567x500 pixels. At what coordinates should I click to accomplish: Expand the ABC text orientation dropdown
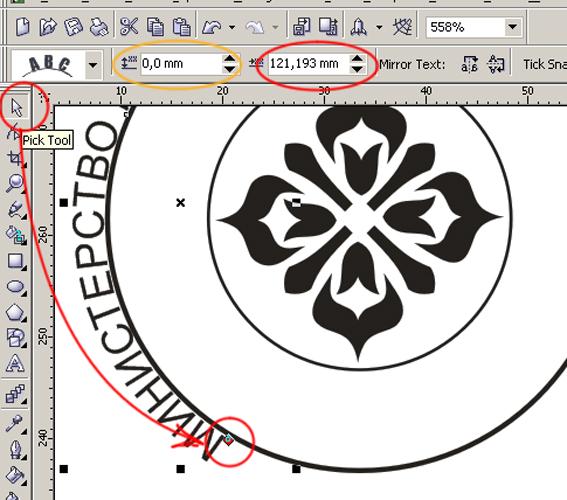(93, 65)
